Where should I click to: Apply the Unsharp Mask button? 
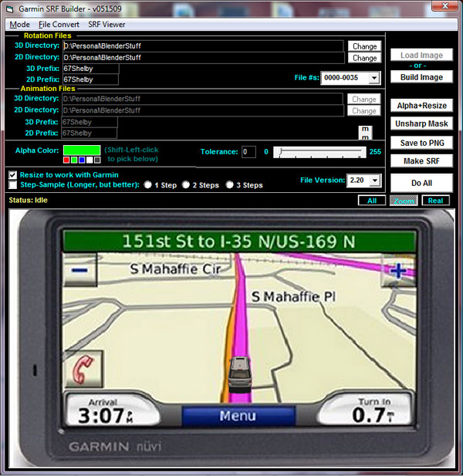421,123
